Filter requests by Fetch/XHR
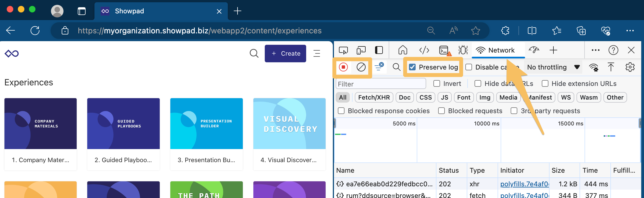The width and height of the screenshot is (644, 198). point(374,98)
